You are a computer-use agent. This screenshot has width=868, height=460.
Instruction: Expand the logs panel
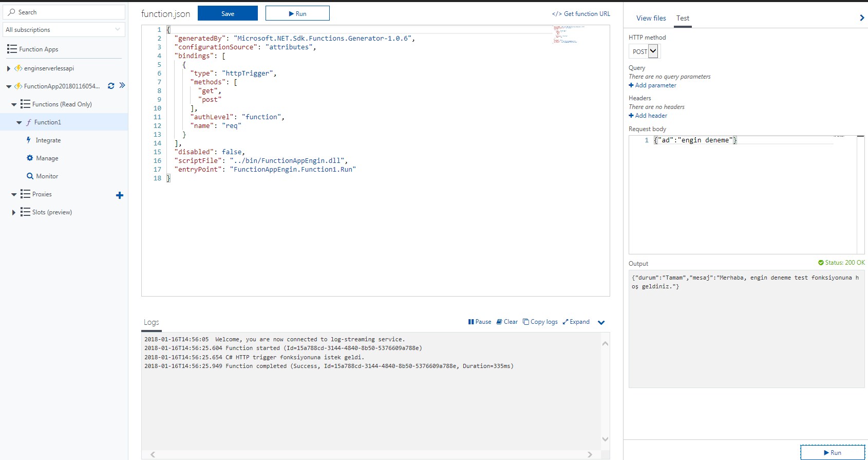[576, 322]
